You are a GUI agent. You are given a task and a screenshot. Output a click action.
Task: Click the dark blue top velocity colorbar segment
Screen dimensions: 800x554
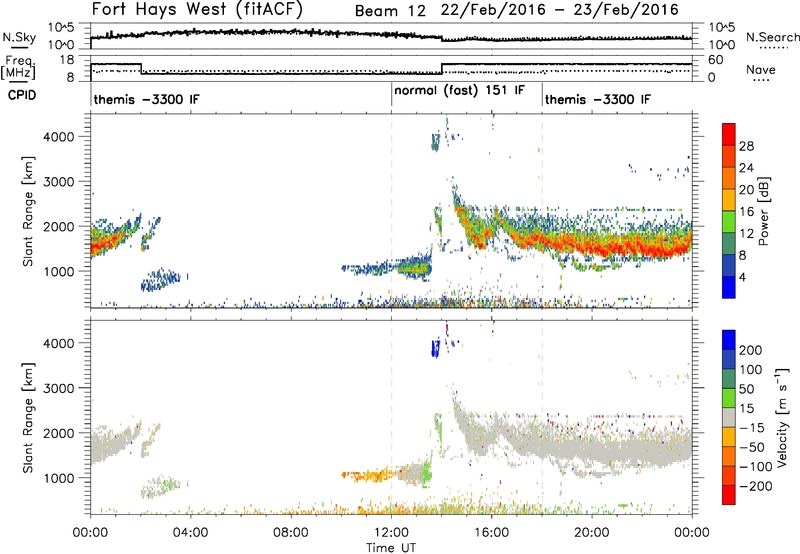coord(729,340)
